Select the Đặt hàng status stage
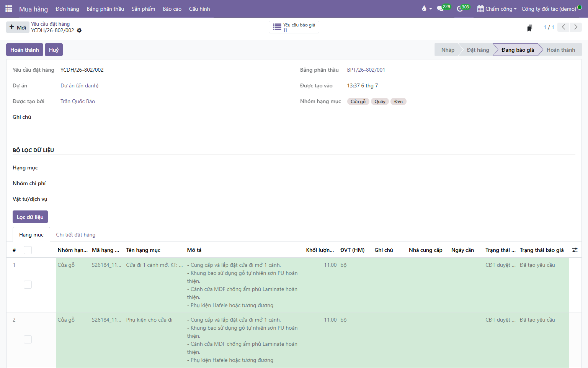 click(478, 50)
